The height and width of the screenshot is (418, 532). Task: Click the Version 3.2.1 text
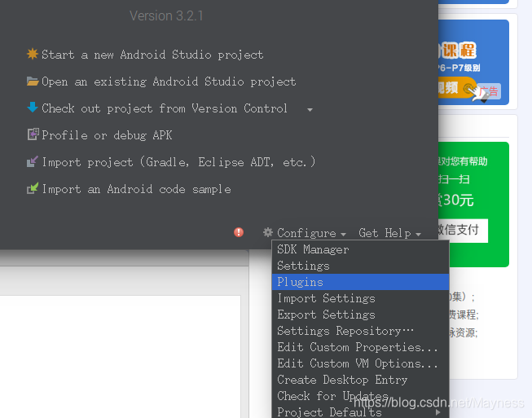[x=166, y=15]
